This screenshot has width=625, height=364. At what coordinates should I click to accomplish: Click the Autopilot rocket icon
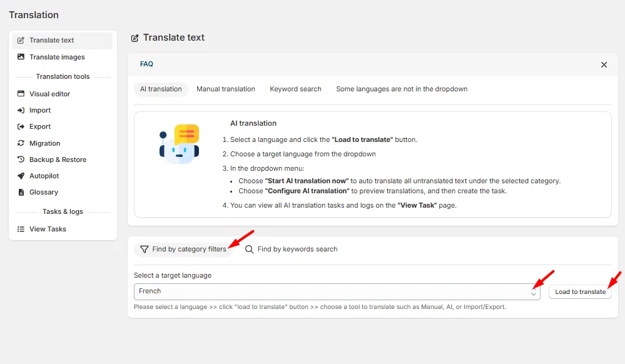click(21, 176)
